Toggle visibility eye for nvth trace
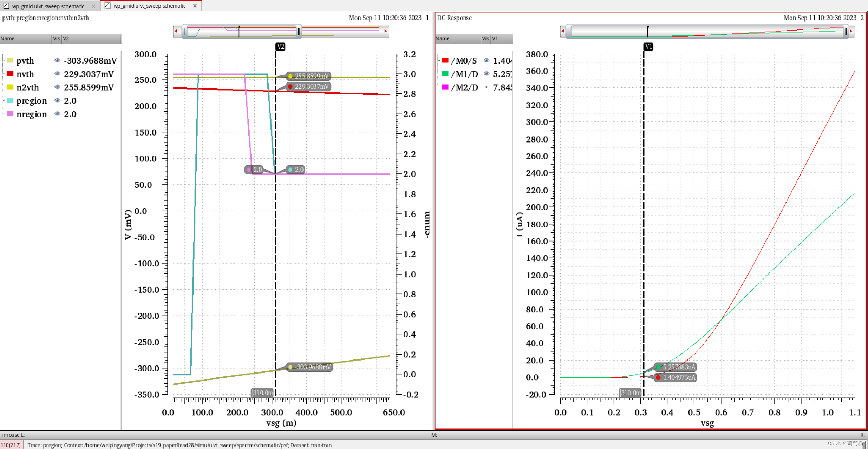 point(57,74)
